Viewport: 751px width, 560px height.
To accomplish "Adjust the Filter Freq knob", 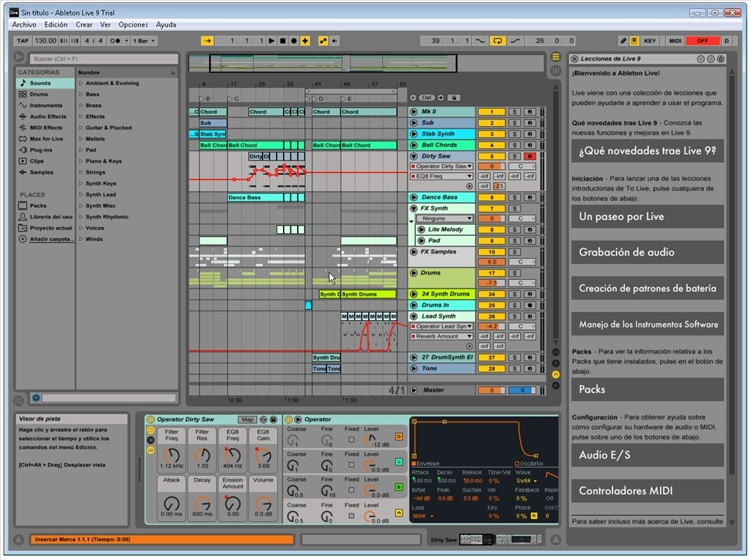I will point(172,455).
